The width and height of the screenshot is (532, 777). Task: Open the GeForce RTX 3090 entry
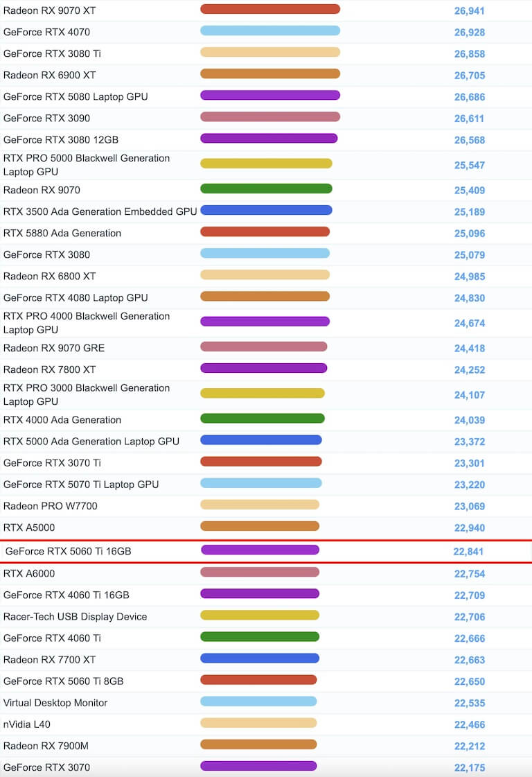(x=46, y=119)
